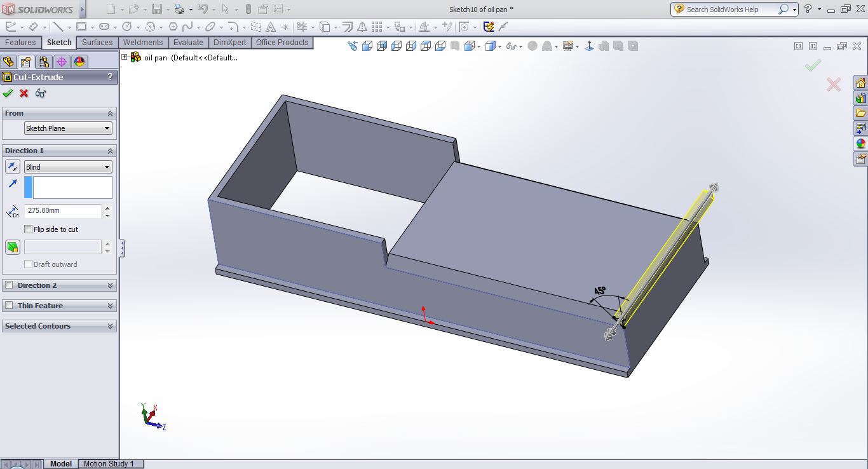This screenshot has height=469, width=868.
Task: Toggle the Draft On/Off button
Action: (13, 247)
